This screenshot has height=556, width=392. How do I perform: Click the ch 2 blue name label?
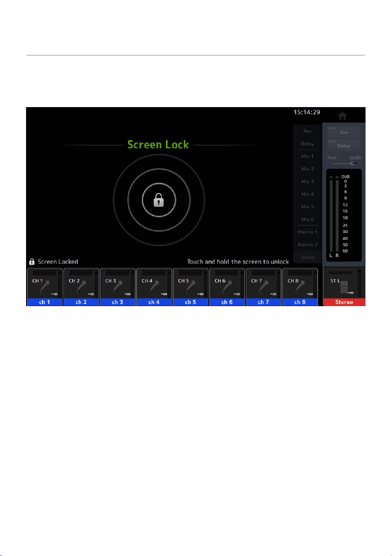pos(81,302)
